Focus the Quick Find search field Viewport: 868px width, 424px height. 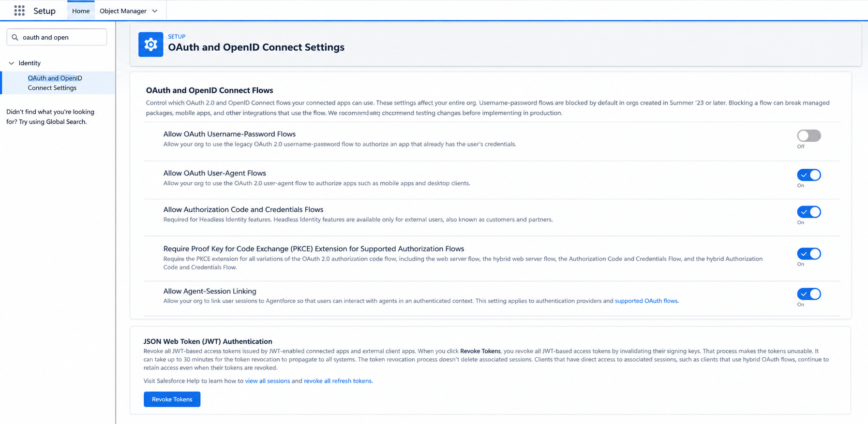57,37
